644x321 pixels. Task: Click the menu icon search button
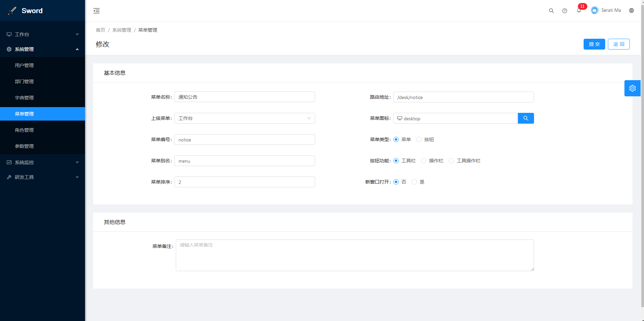click(x=526, y=118)
